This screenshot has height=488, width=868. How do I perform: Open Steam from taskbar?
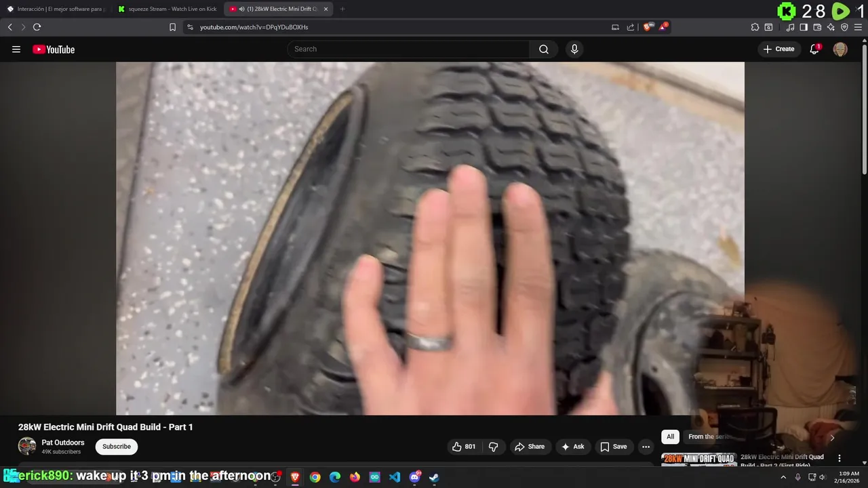tap(434, 477)
